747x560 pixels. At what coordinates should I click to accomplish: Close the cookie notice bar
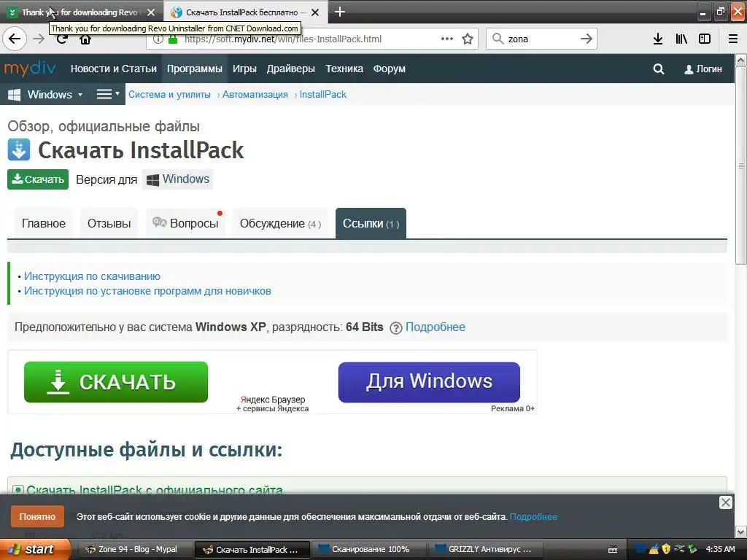(725, 502)
